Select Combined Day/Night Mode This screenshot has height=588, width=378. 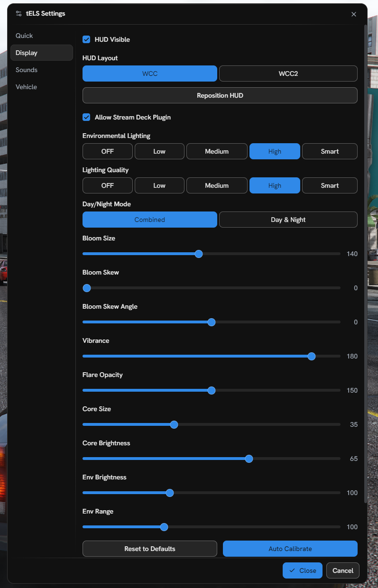point(150,220)
